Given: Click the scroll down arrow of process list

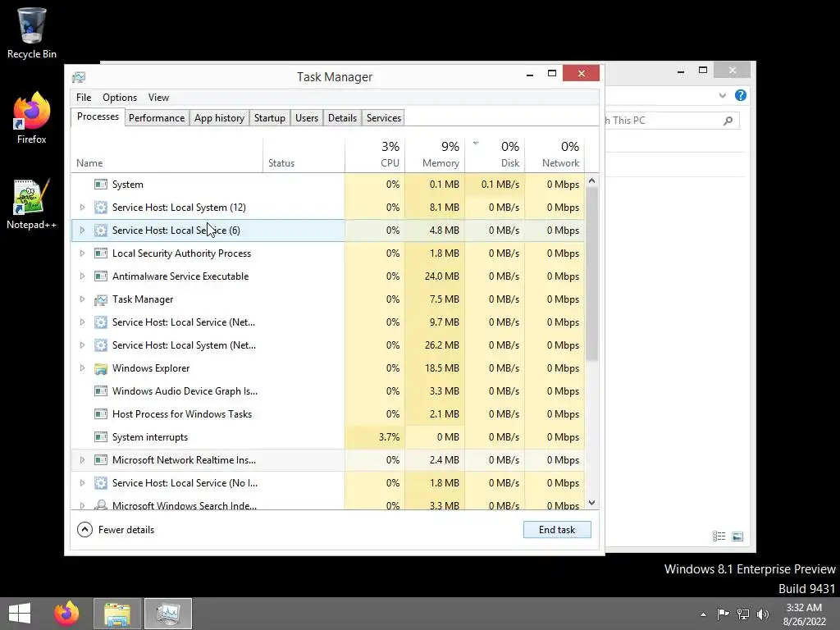Looking at the screenshot, I should pos(592,503).
